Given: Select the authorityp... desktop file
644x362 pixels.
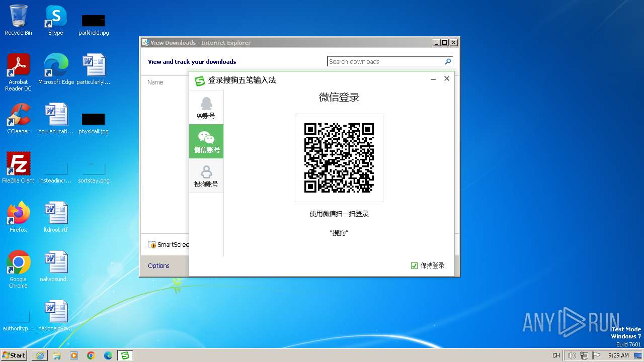Looking at the screenshot, I should point(18,320).
